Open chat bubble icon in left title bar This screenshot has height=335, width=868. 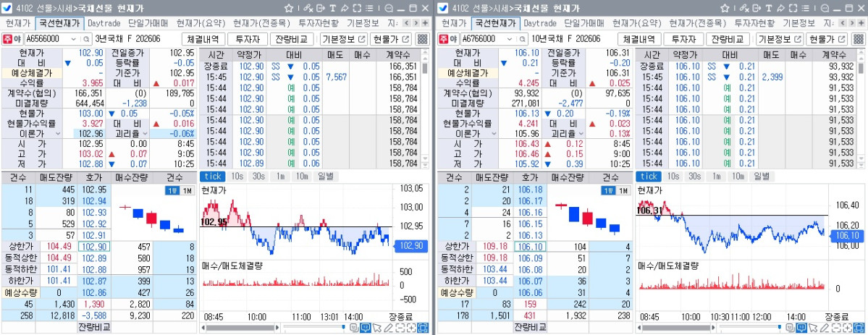point(389,8)
